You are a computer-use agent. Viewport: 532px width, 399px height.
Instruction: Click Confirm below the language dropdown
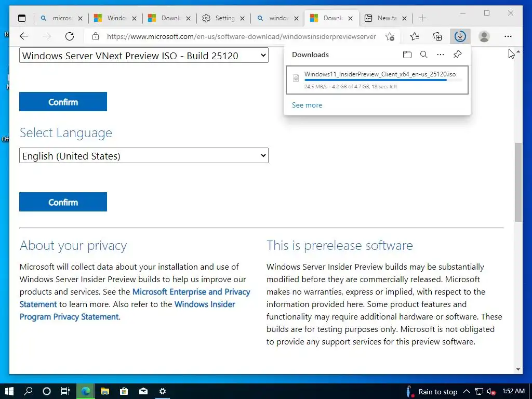(63, 202)
